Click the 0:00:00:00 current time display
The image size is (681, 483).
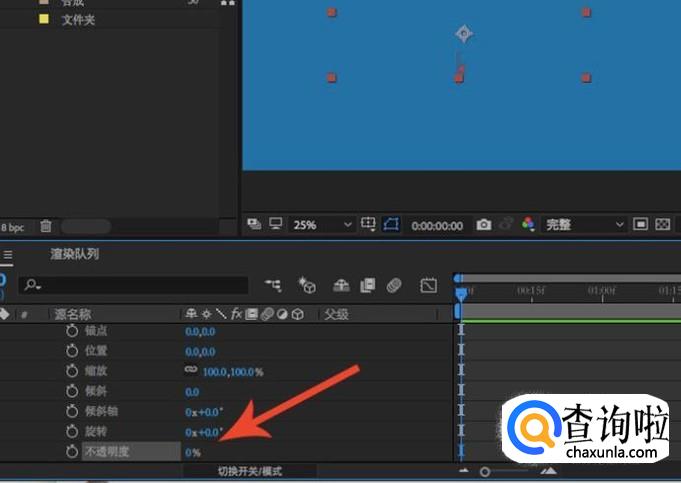(437, 225)
